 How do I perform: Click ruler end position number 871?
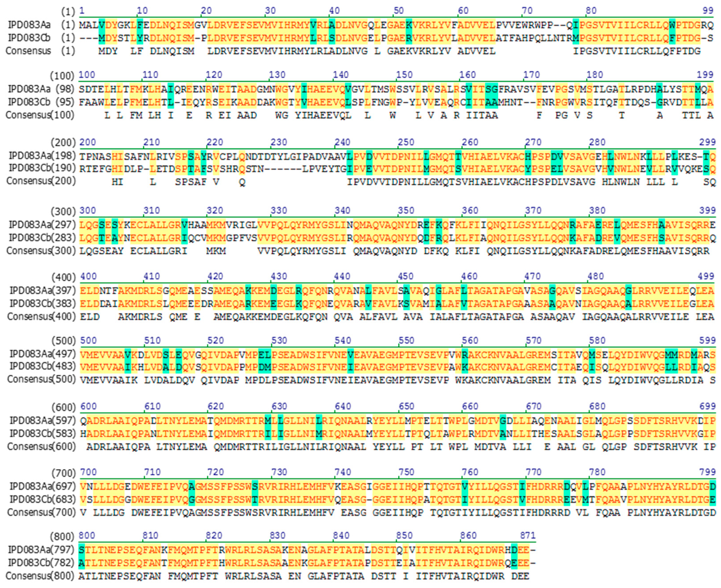pos(528,536)
